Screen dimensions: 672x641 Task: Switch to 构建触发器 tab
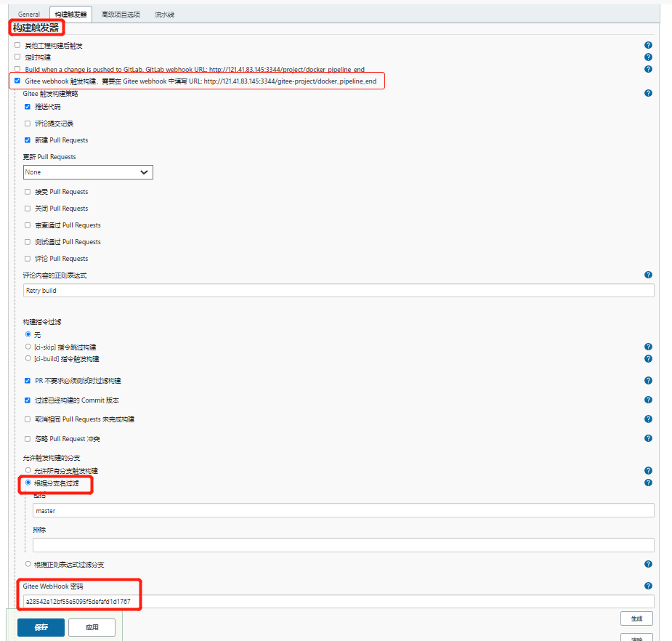(70, 14)
